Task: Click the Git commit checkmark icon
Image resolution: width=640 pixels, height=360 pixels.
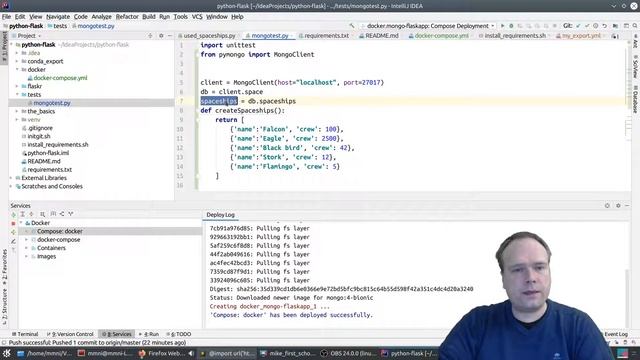Action: 587,26
